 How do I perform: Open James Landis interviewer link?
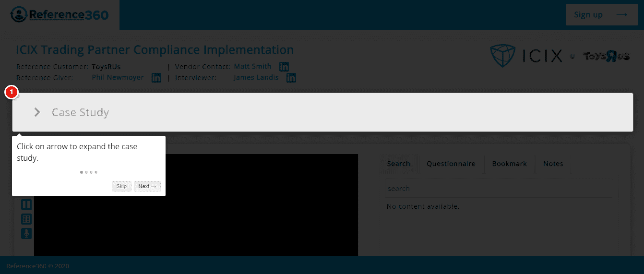[x=256, y=77]
